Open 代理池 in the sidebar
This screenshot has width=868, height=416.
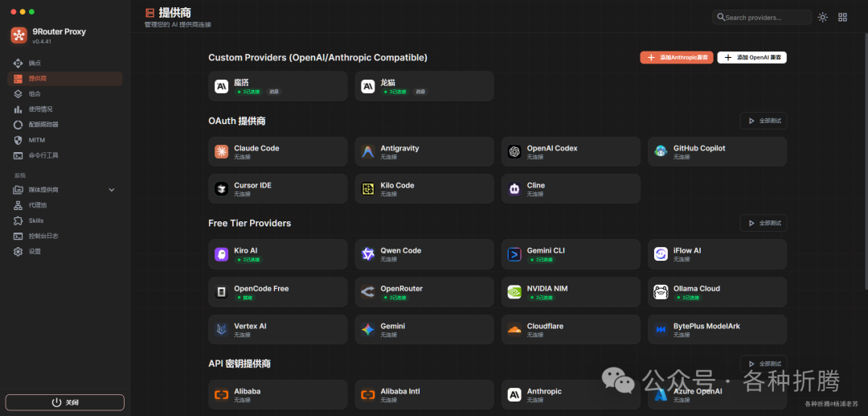[x=65, y=205]
